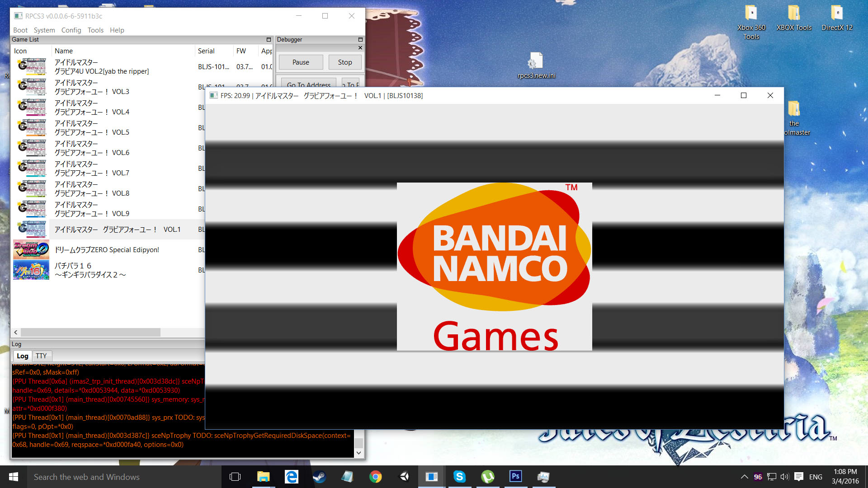The image size is (868, 488).
Task: Undock the Game List panel
Action: click(x=269, y=40)
